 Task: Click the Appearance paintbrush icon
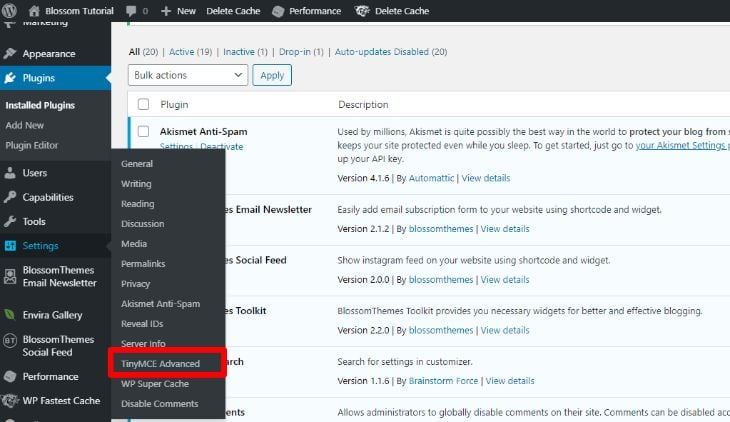pos(10,54)
